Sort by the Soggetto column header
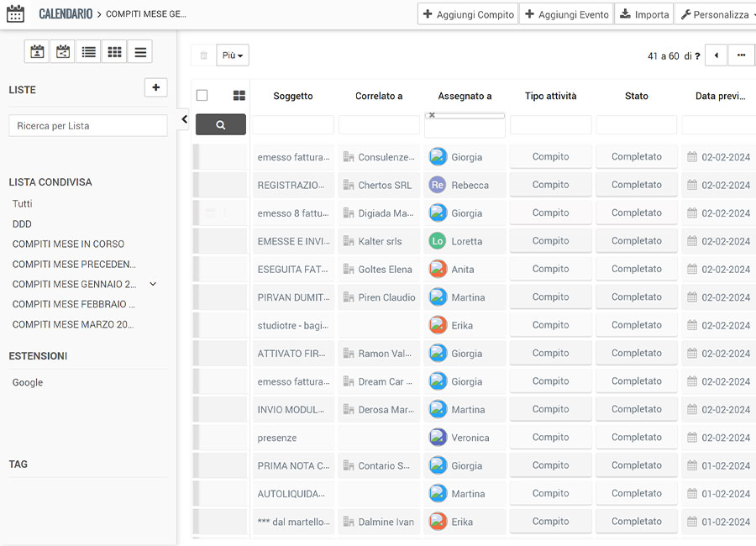The image size is (756, 546). pyautogui.click(x=293, y=96)
